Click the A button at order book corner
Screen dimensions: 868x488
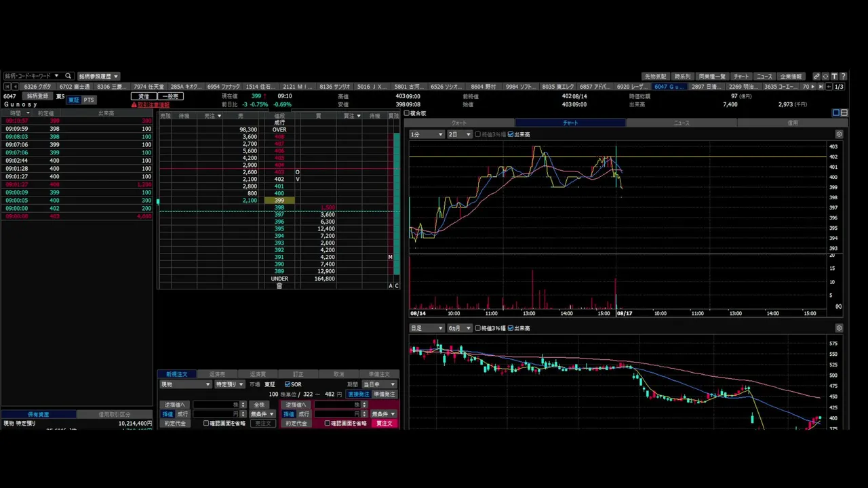coord(391,286)
